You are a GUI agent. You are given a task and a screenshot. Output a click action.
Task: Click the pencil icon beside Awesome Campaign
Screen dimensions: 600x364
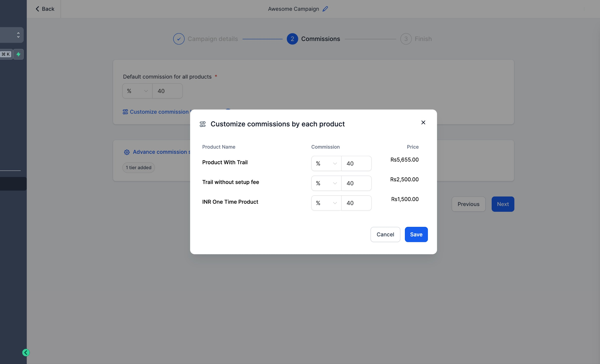coord(325,9)
